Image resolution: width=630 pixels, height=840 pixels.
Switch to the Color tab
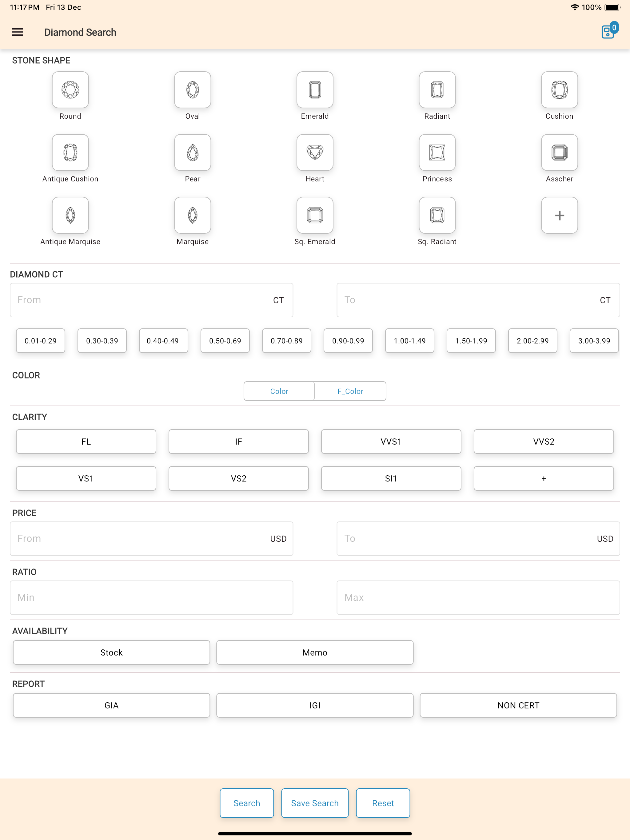click(279, 391)
